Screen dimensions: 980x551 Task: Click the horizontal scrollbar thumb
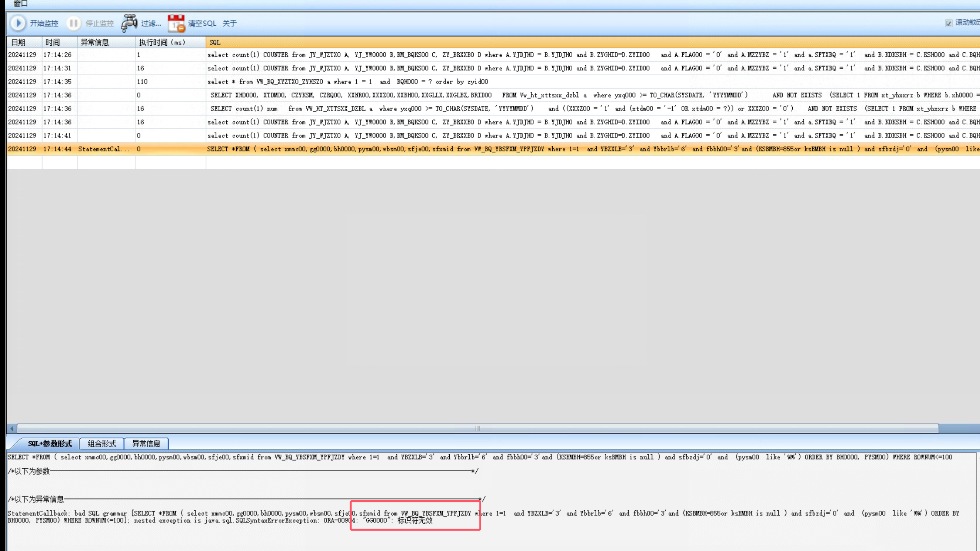(x=478, y=428)
